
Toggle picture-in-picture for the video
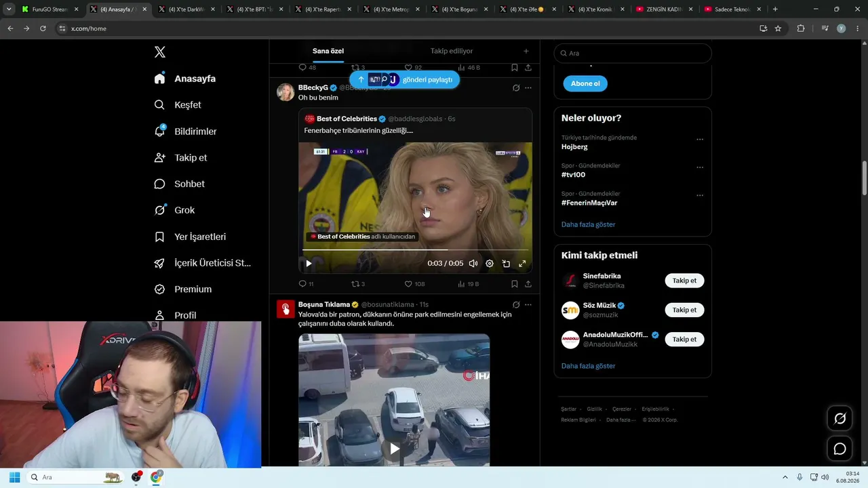(x=506, y=264)
